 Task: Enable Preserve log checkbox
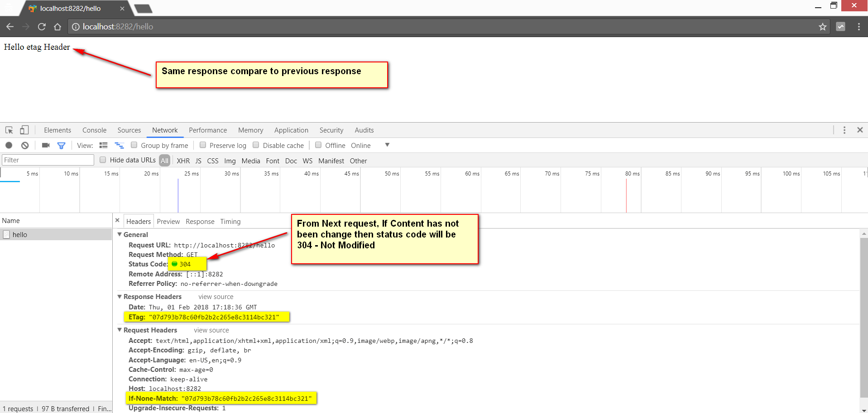(203, 145)
